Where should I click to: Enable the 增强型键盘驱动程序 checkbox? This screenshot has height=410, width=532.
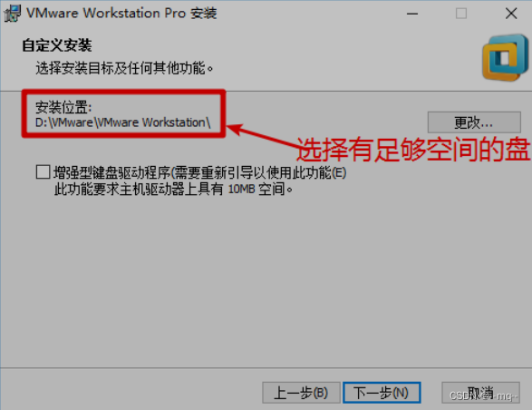(x=44, y=171)
